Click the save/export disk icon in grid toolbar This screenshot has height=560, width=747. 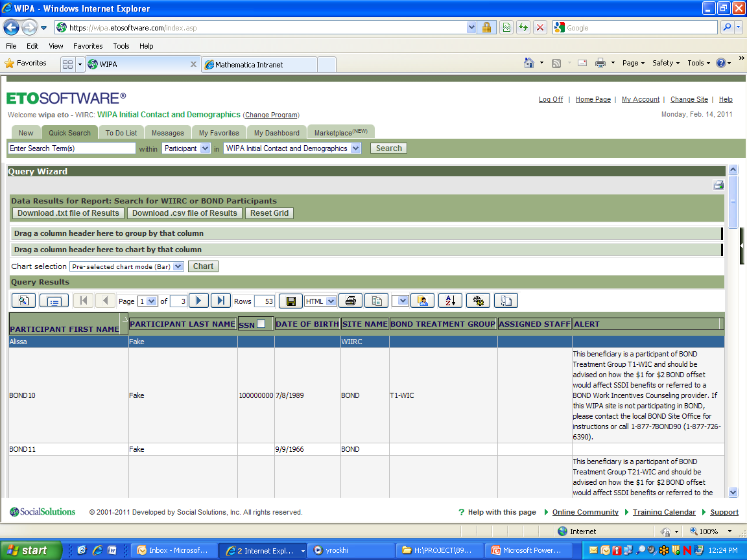point(291,301)
